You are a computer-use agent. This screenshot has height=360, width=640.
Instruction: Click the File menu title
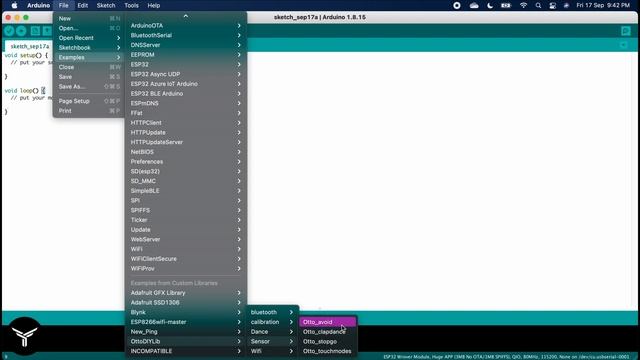point(63,5)
